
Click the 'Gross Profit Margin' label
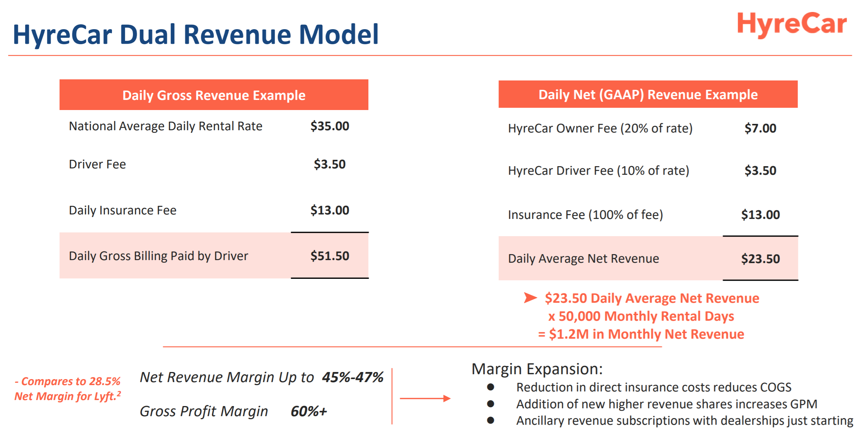point(204,411)
